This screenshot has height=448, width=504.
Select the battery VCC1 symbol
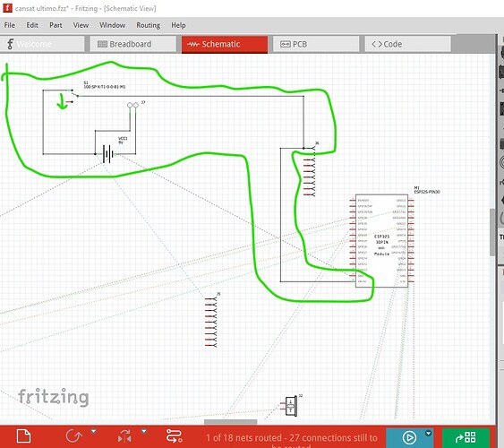click(108, 154)
